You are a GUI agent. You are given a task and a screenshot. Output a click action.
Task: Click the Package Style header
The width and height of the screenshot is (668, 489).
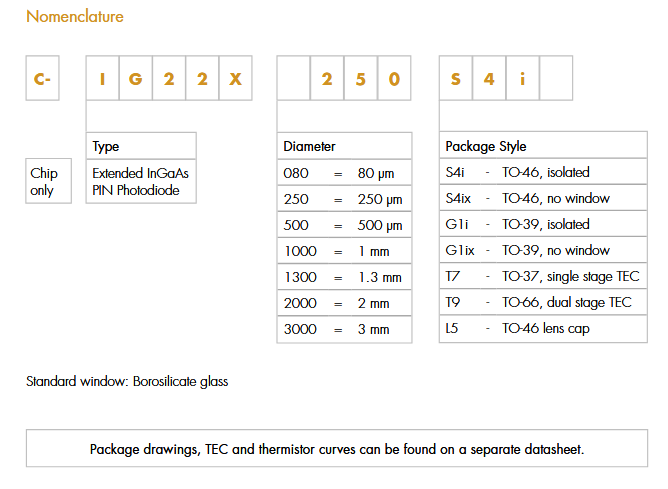pyautogui.click(x=543, y=147)
